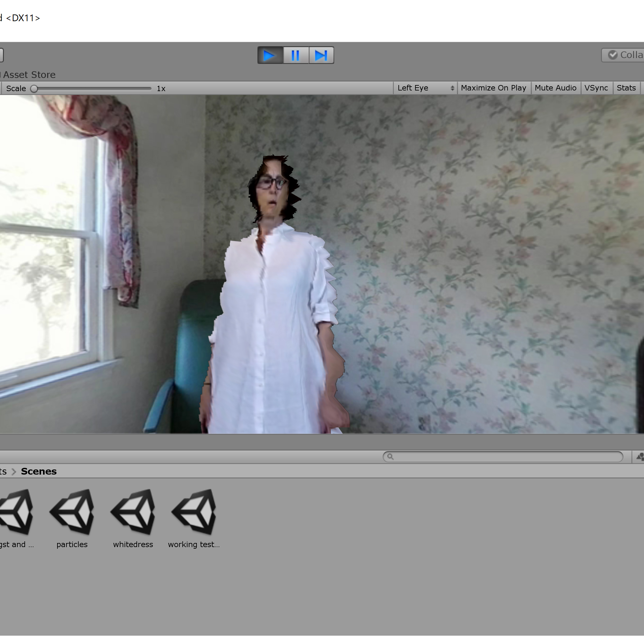Click the breadcrumb arrow before Scenes
The height and width of the screenshot is (644, 644).
tap(14, 472)
